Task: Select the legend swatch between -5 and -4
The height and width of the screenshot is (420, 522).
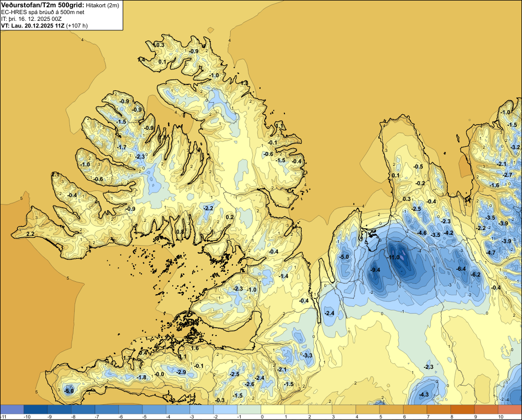Action: pyautogui.click(x=154, y=409)
